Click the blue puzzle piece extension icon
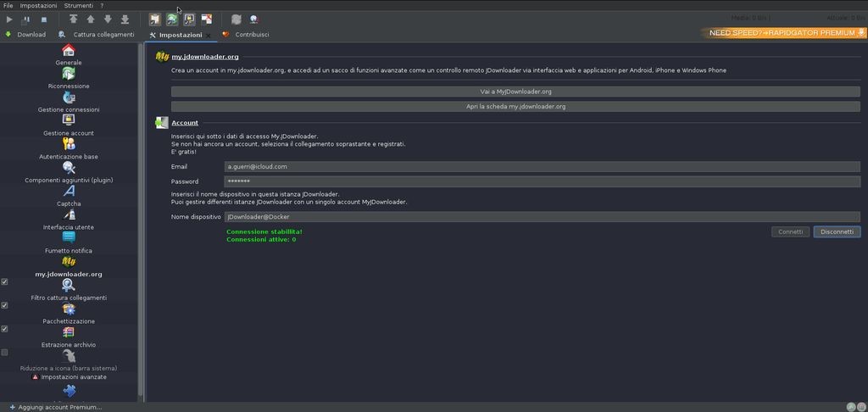This screenshot has height=412, width=868. point(70,392)
